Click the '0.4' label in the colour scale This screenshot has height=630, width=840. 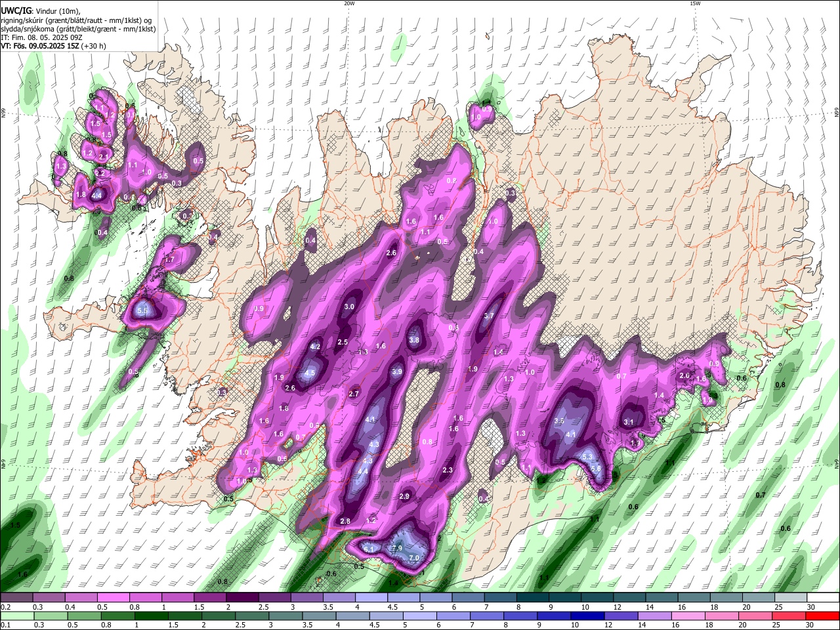tap(70, 608)
